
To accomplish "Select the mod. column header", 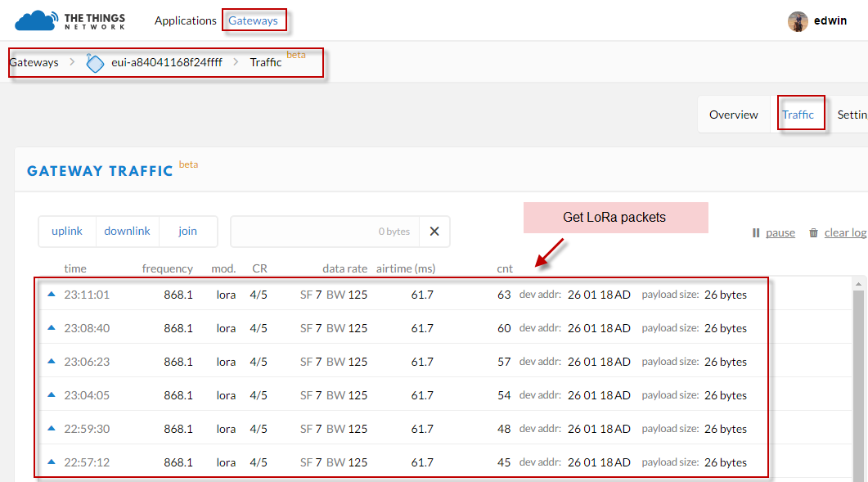I will click(223, 268).
